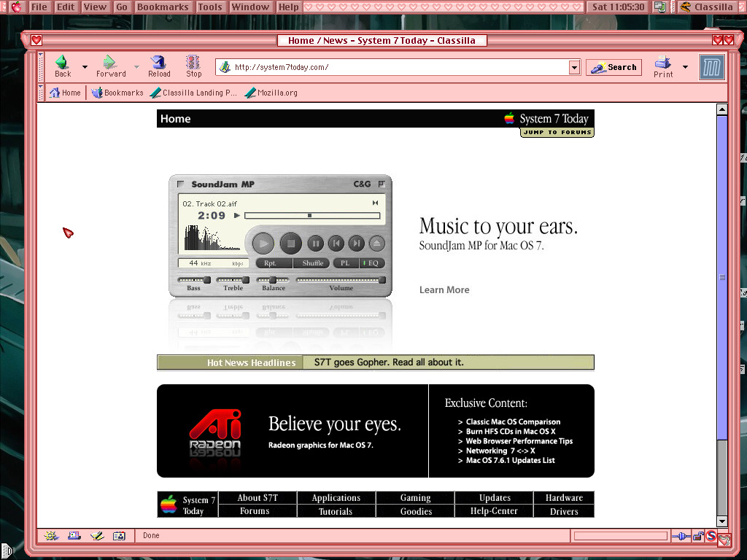Image resolution: width=747 pixels, height=560 pixels.
Task: Click the padlock security icon in status bar
Action: coord(697,537)
